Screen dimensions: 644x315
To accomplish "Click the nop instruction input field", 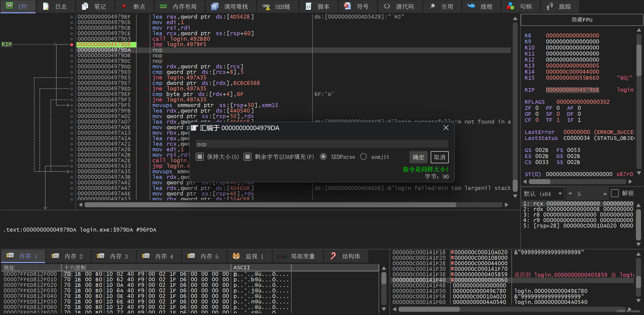I will (x=322, y=144).
